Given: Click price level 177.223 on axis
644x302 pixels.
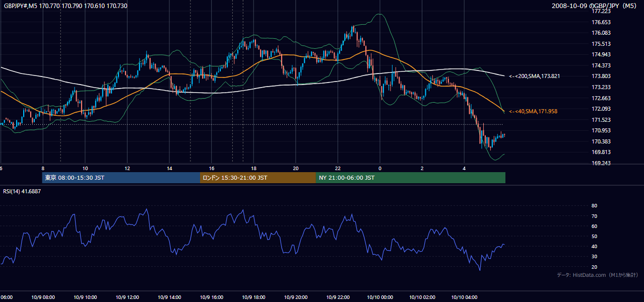Looking at the screenshot, I should pos(602,11).
